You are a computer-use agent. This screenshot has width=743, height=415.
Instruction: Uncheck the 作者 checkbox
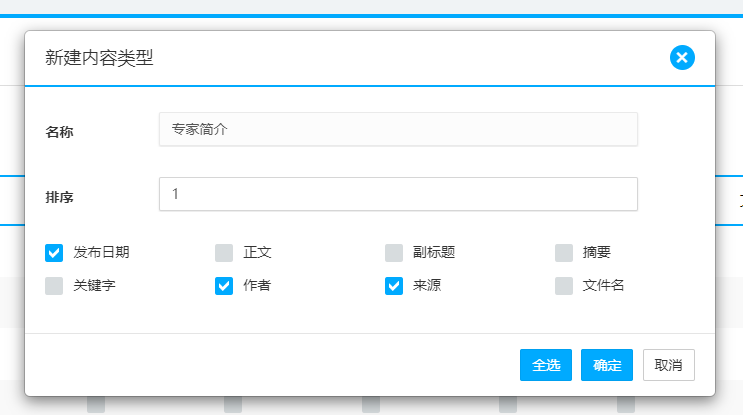click(x=225, y=286)
